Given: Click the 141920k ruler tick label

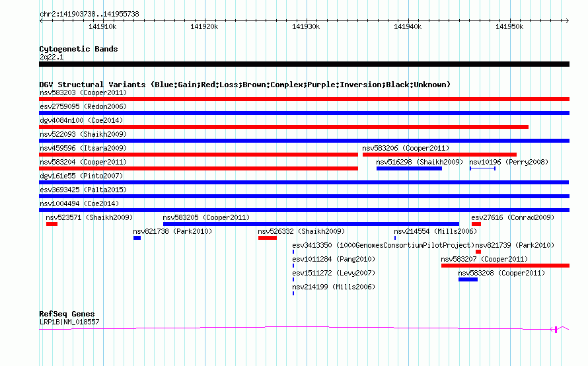Looking at the screenshot, I should tap(204, 26).
